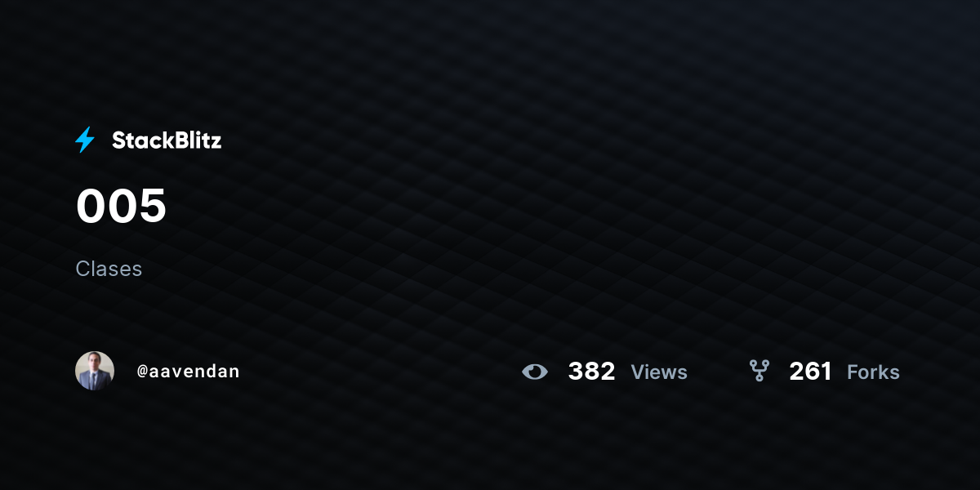Image resolution: width=980 pixels, height=490 pixels.
Task: Click the Forks label
Action: tap(873, 372)
